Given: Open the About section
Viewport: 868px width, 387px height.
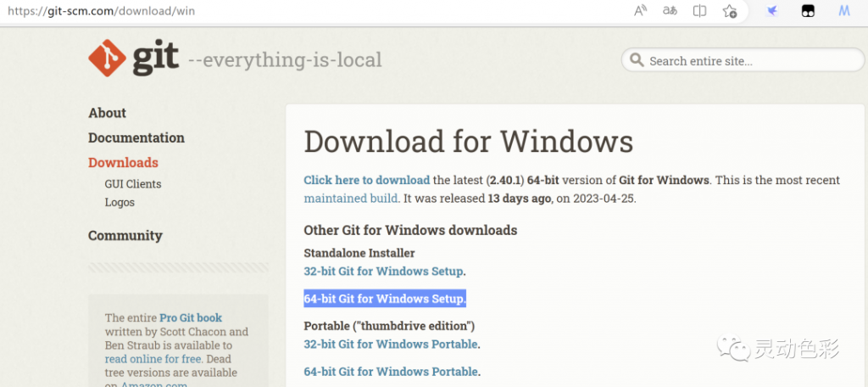Looking at the screenshot, I should point(108,113).
